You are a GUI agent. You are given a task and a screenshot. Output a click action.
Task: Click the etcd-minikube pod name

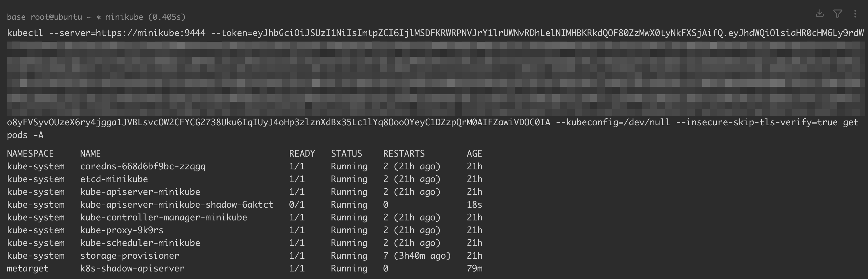tap(114, 179)
